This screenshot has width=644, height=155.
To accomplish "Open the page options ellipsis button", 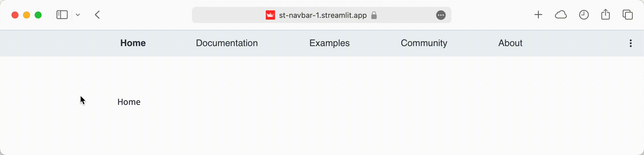I will tap(441, 15).
